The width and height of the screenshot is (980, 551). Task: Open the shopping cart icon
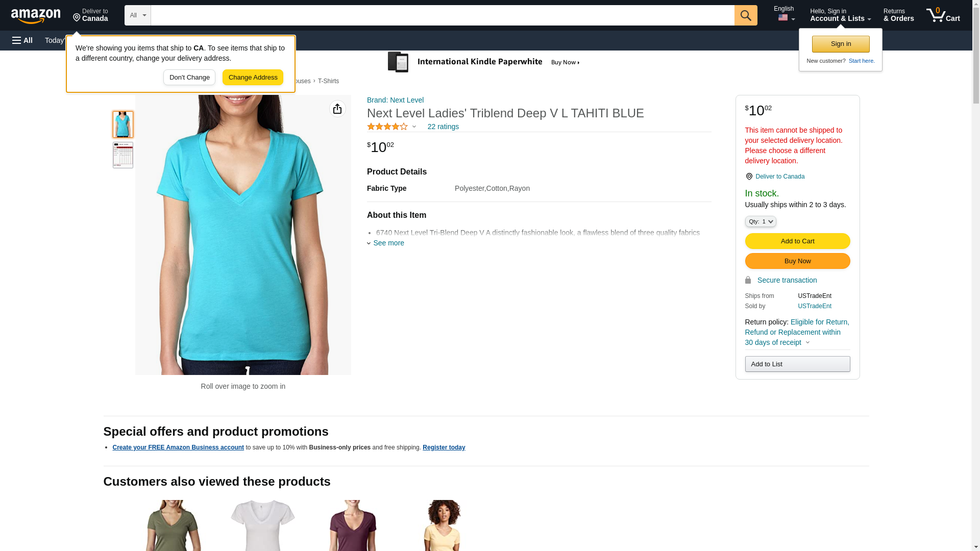(x=943, y=15)
